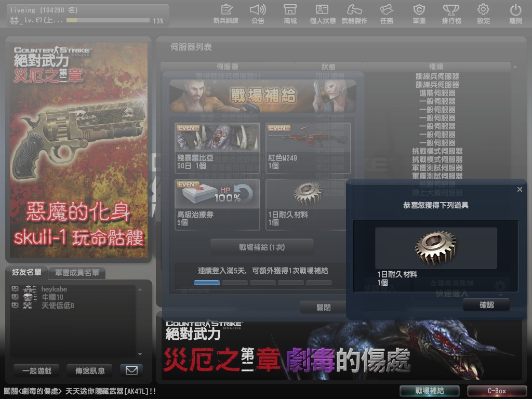Viewport: 532px width, 399px height.
Task: Open the 任務 missions icon
Action: click(387, 14)
